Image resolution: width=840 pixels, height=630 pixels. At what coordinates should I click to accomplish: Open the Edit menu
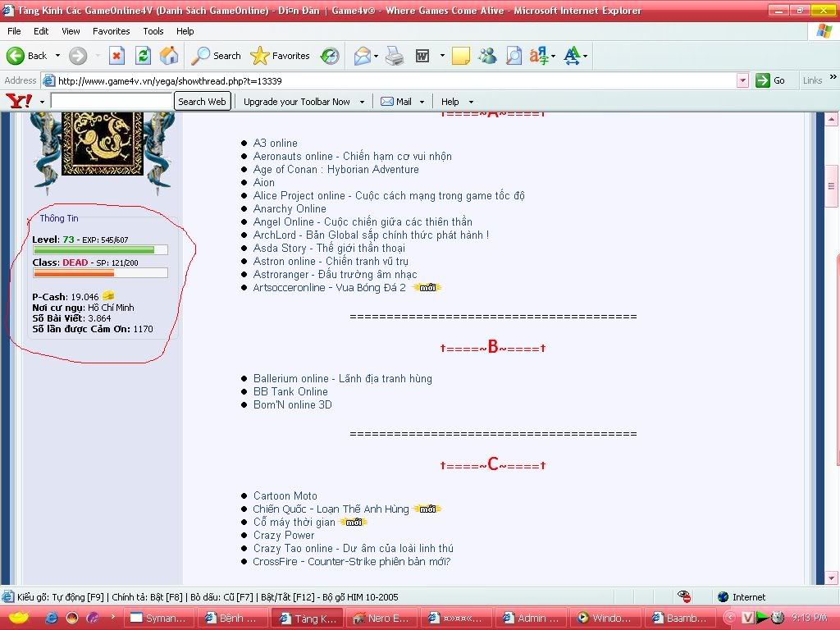click(41, 31)
